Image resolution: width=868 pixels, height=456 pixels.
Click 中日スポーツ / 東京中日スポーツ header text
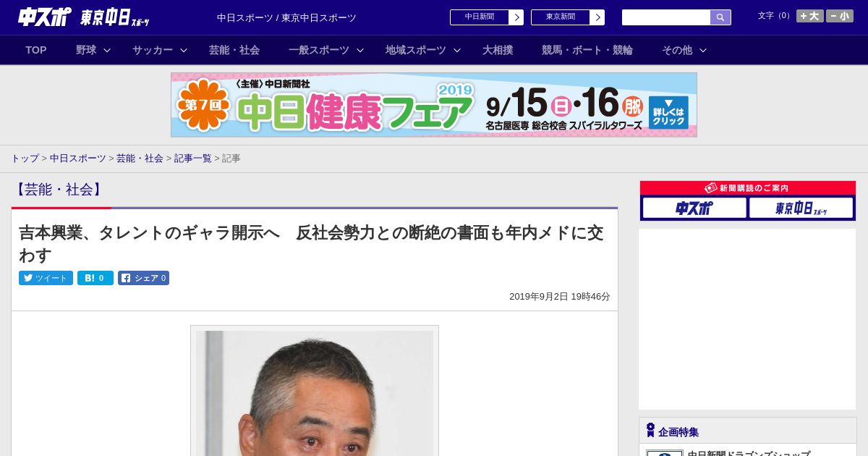(x=286, y=18)
